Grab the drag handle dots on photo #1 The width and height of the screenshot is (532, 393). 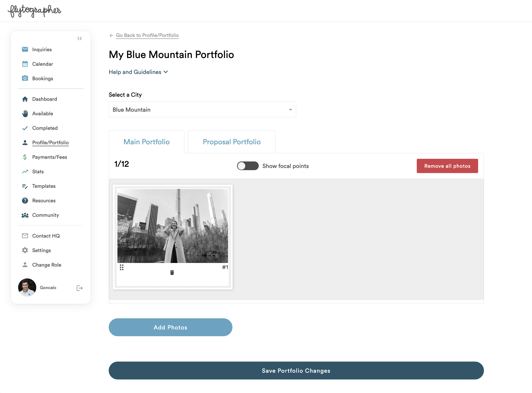[x=122, y=267]
